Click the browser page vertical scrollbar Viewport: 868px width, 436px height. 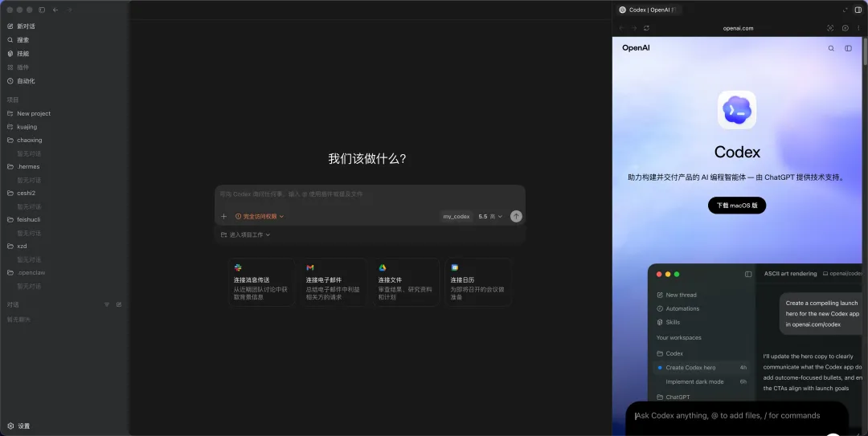865,51
